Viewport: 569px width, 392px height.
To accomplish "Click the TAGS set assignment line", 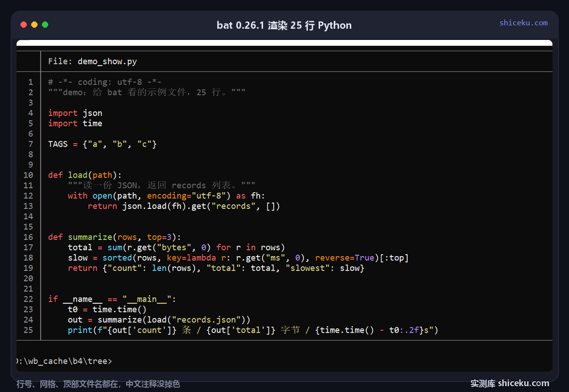I will pos(102,144).
